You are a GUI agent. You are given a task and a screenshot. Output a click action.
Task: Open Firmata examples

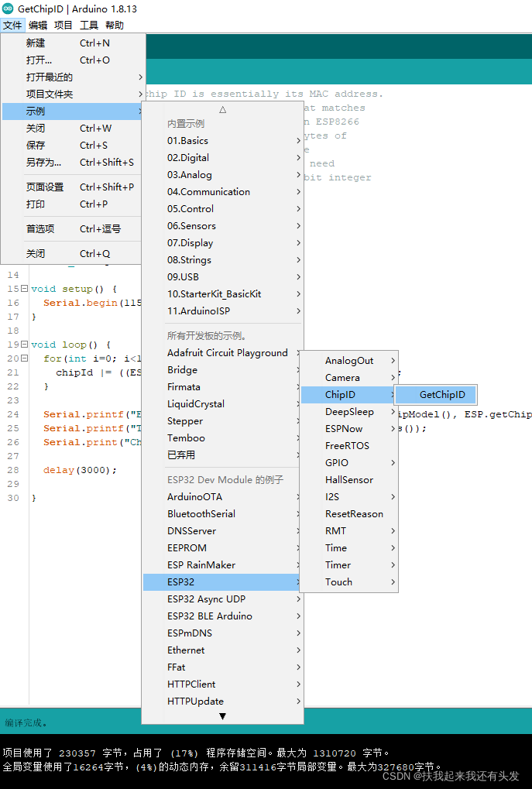pyautogui.click(x=222, y=387)
